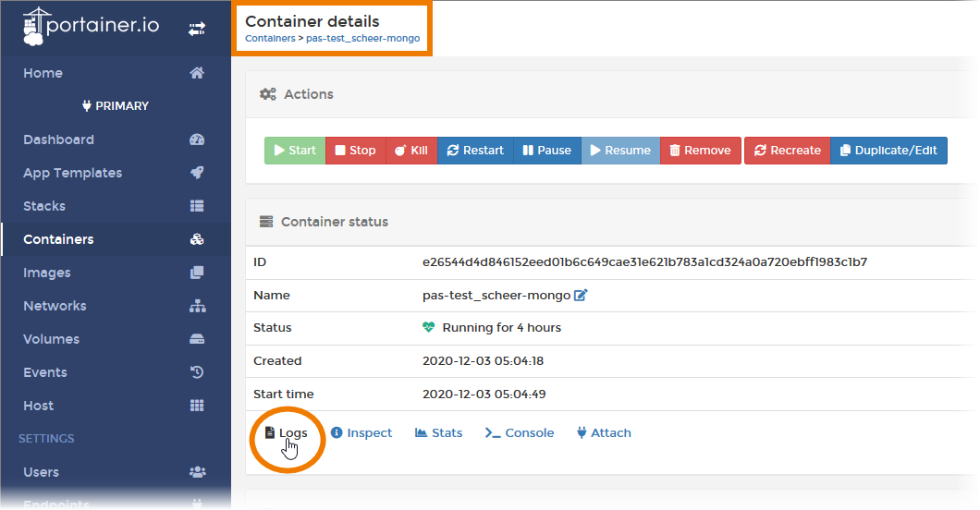Click the Volumes drive icon

point(196,339)
